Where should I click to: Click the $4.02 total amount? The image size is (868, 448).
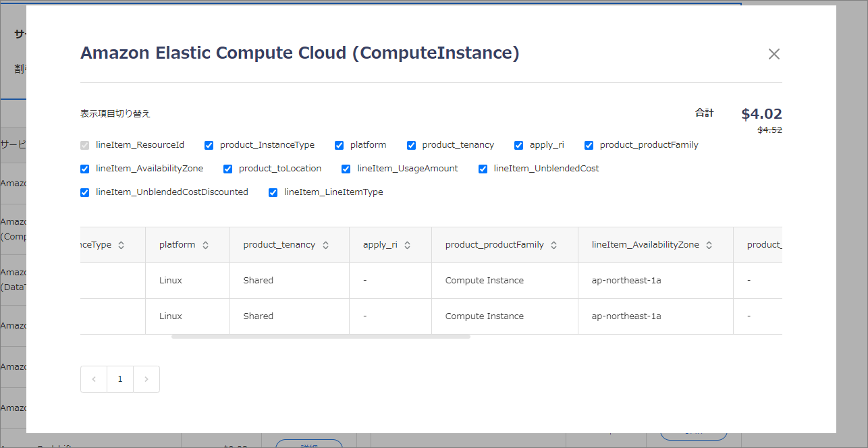click(761, 114)
